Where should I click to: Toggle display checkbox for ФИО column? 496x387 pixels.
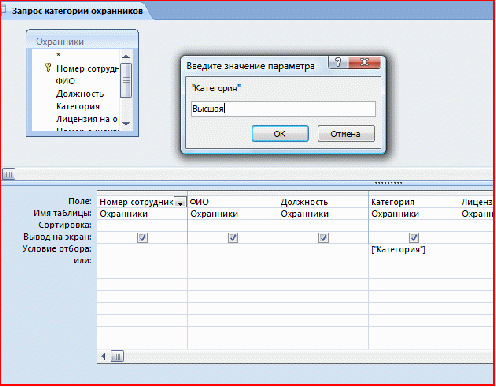[x=233, y=238]
